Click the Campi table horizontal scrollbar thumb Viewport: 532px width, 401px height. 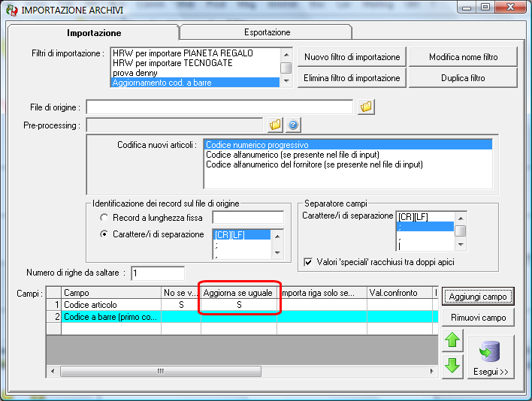[x=161, y=371]
